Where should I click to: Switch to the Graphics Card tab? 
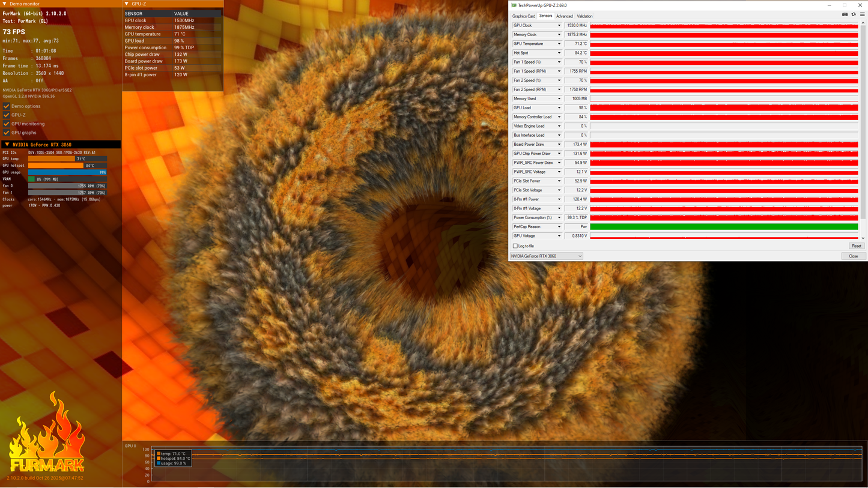(x=524, y=16)
